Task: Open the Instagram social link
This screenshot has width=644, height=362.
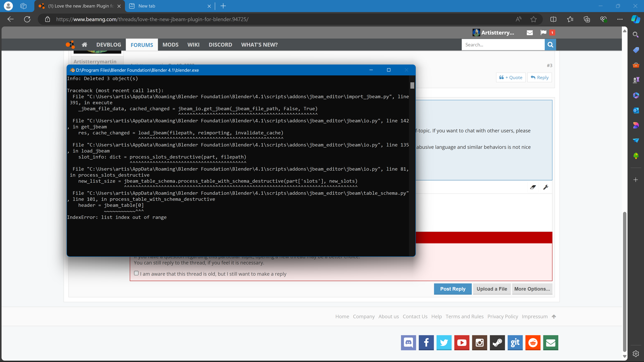Action: click(479, 343)
